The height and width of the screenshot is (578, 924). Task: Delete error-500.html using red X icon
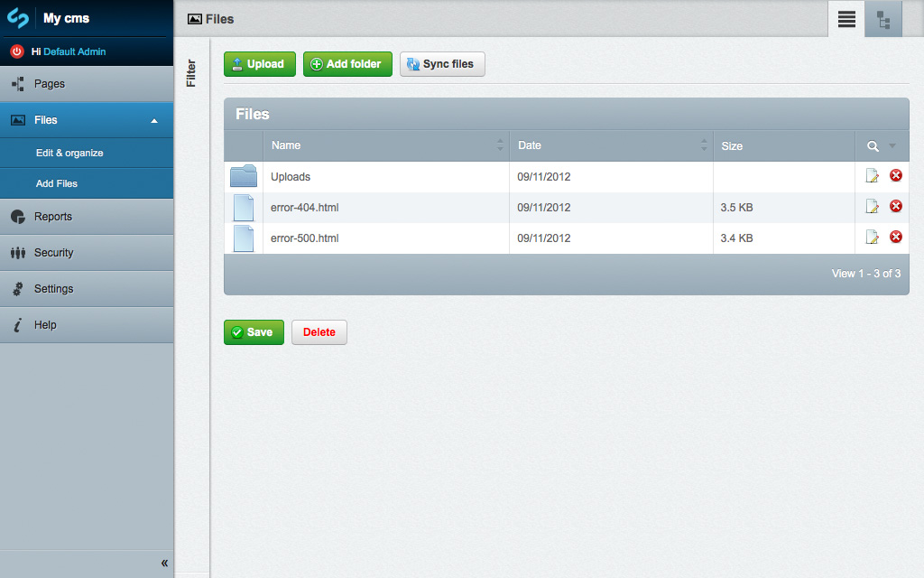[896, 238]
